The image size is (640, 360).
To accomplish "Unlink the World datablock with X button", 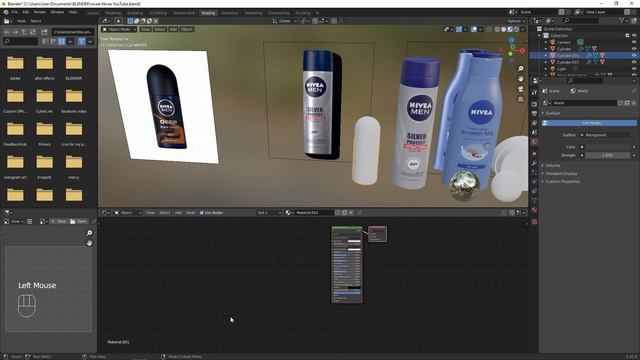I will [x=633, y=103].
